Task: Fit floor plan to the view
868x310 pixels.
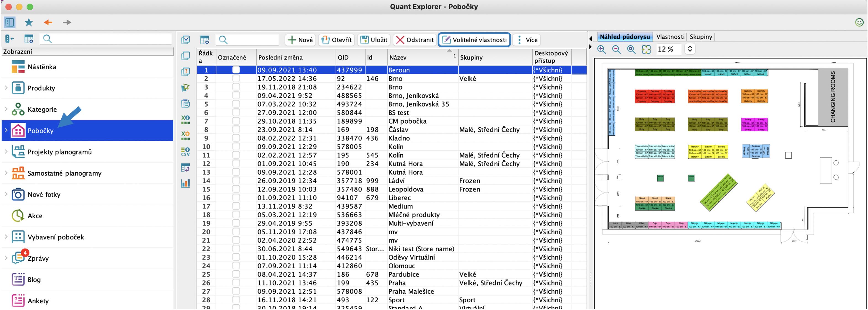Action: [x=646, y=49]
